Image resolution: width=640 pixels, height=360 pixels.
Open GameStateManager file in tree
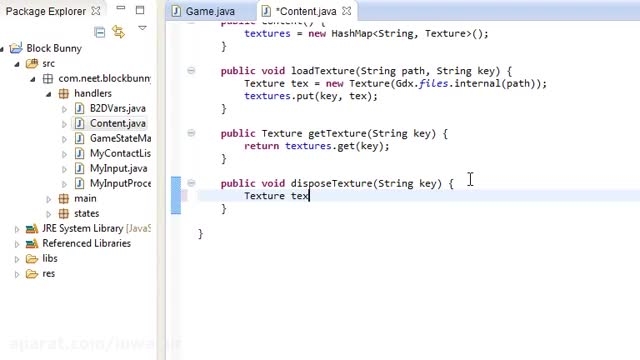[x=120, y=138]
